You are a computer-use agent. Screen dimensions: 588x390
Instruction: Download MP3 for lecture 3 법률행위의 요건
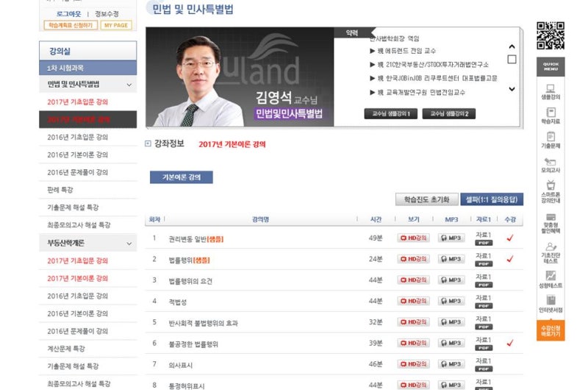coord(451,280)
